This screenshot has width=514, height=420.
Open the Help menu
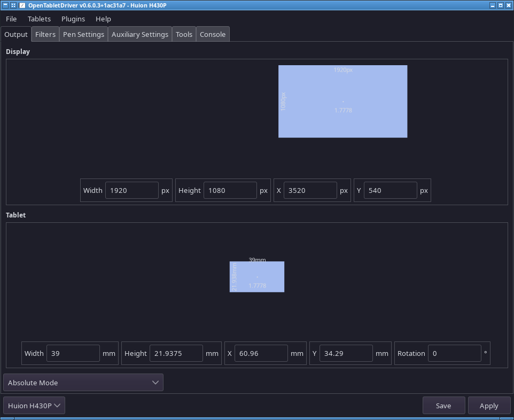[x=103, y=19]
